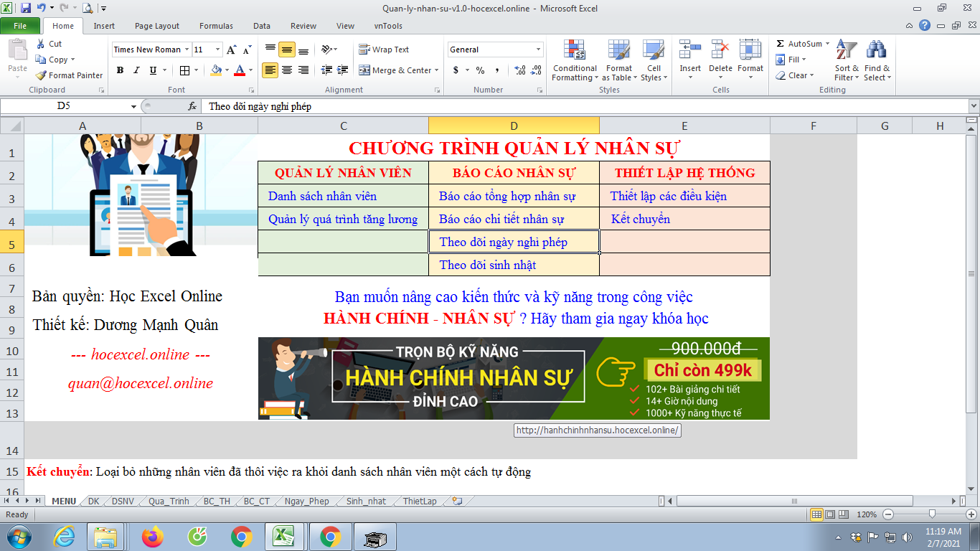The height and width of the screenshot is (551, 980).
Task: Toggle Italic formatting
Action: 136,70
